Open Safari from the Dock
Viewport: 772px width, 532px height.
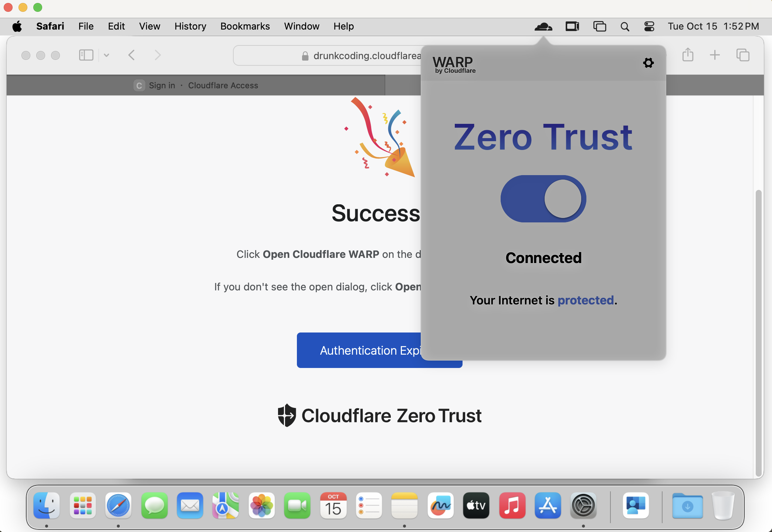tap(118, 505)
